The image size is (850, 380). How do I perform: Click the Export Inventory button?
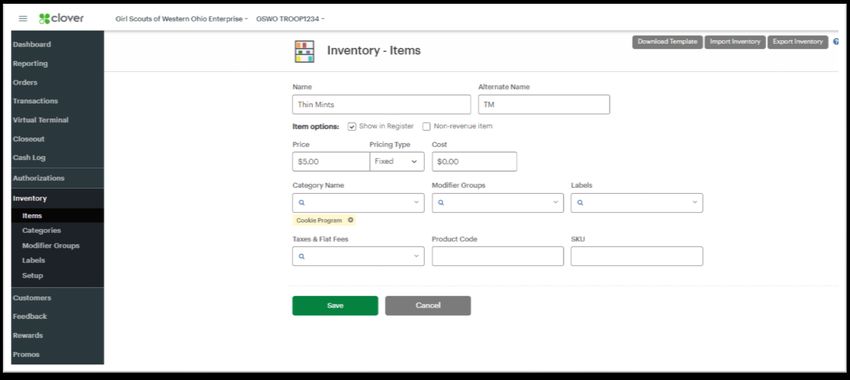[797, 42]
